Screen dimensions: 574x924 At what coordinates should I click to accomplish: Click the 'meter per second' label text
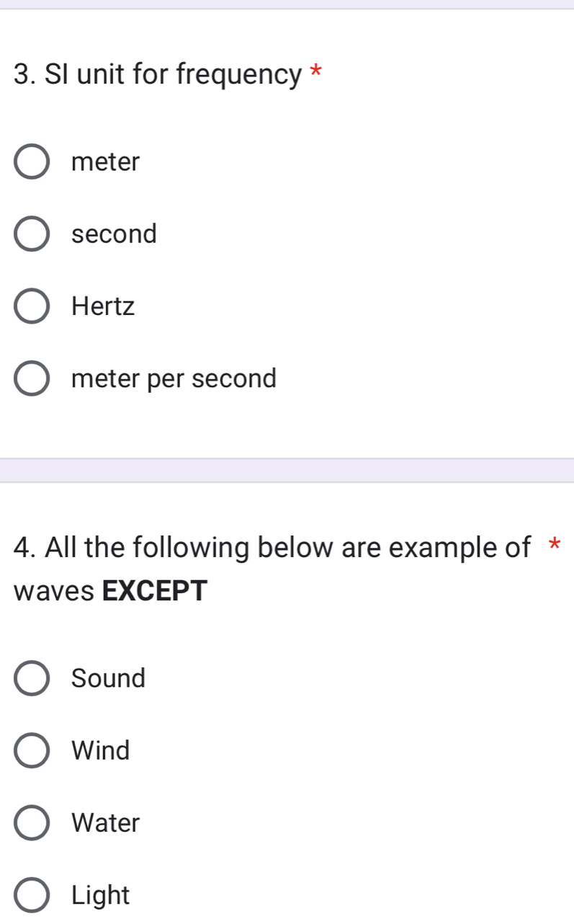pos(174,379)
